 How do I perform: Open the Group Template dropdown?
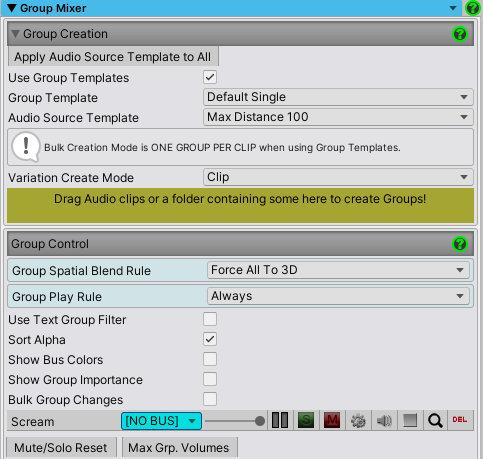pyautogui.click(x=338, y=97)
